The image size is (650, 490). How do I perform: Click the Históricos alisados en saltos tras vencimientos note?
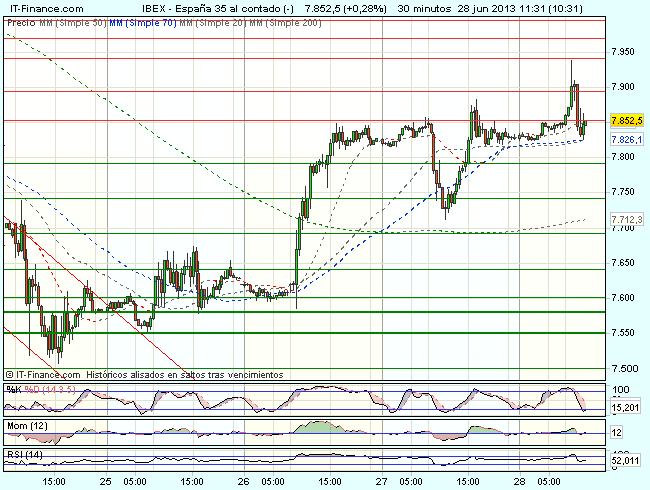[185, 375]
